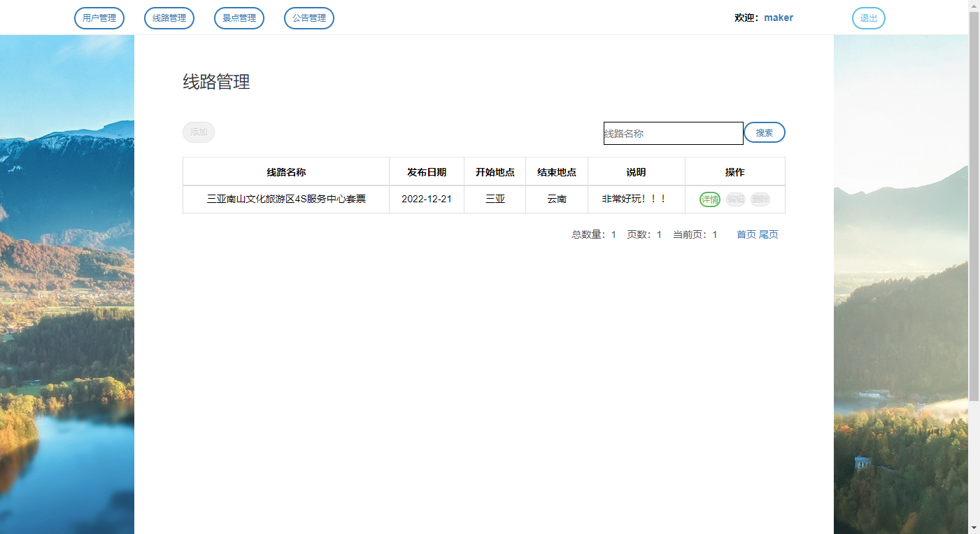The height and width of the screenshot is (534, 980).
Task: Open 公告管理 menu
Action: pyautogui.click(x=309, y=18)
